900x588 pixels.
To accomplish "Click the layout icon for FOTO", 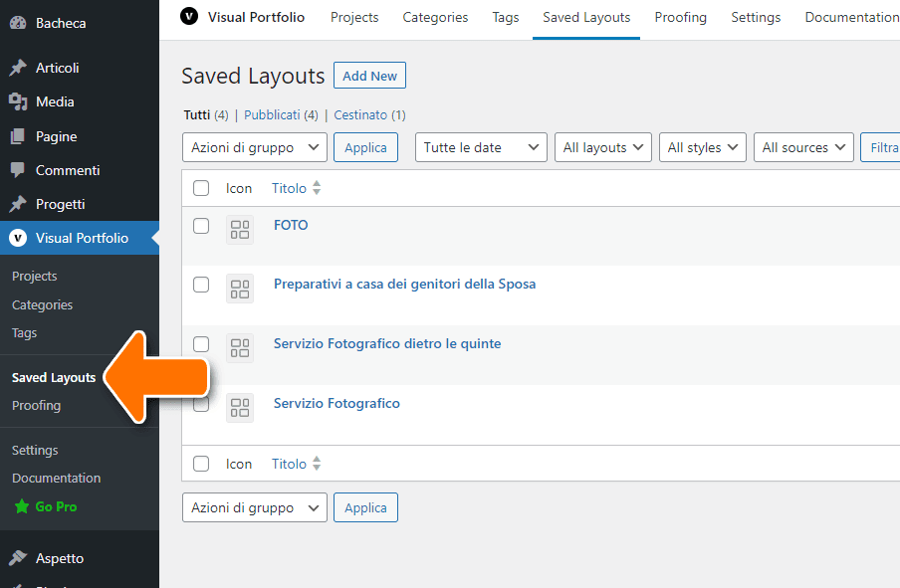I will click(x=239, y=230).
